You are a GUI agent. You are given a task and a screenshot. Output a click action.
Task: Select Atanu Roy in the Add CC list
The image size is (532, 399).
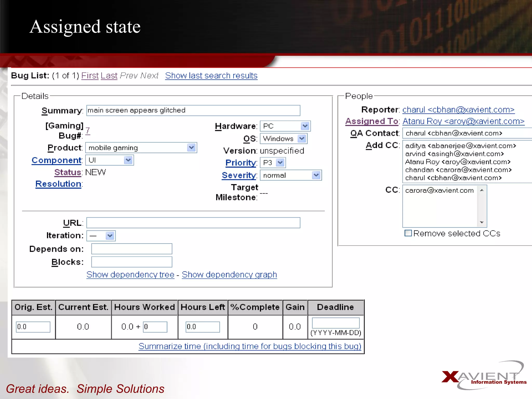click(x=458, y=162)
